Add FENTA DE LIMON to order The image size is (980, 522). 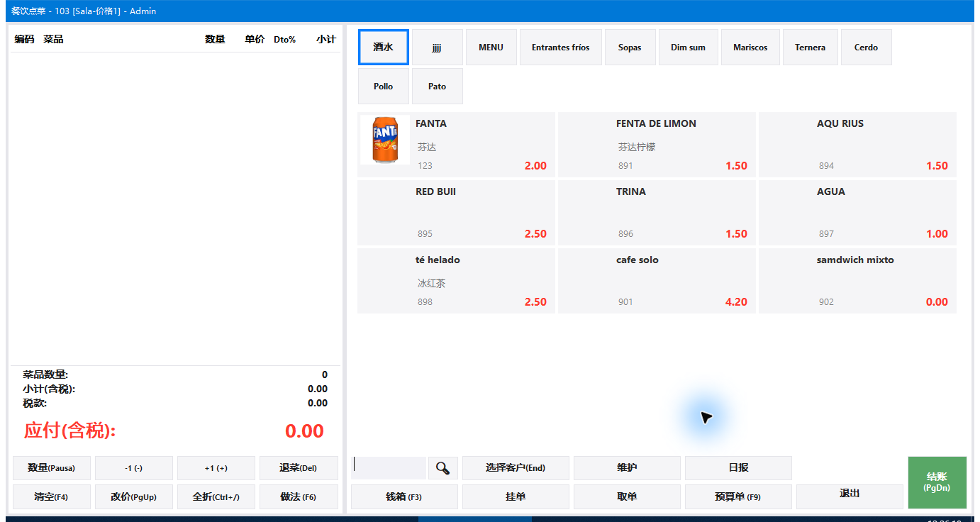click(x=657, y=145)
